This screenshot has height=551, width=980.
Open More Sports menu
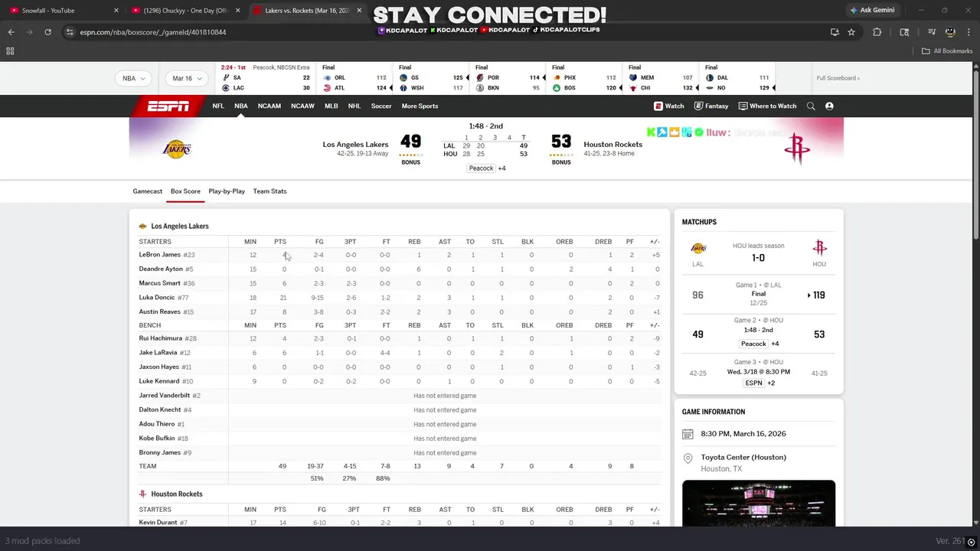pyautogui.click(x=420, y=106)
